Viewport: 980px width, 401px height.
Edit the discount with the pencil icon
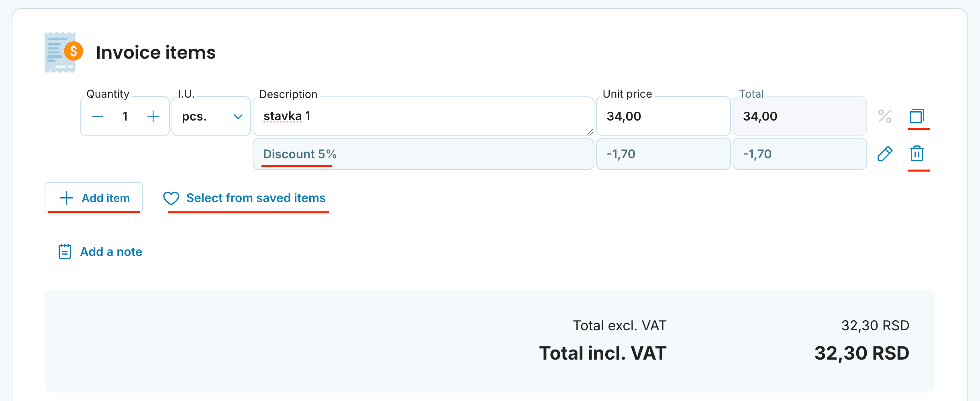coord(885,153)
